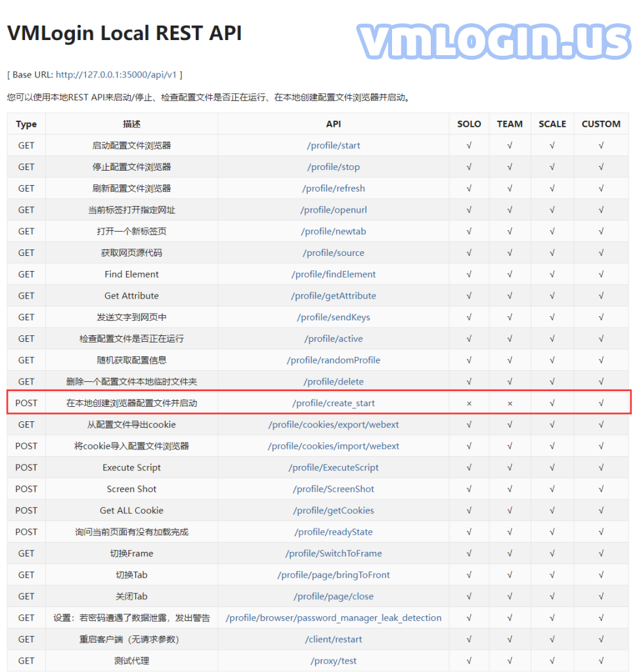Click the 当前标签打开指定网址 description cell
637x672 pixels.
point(132,210)
